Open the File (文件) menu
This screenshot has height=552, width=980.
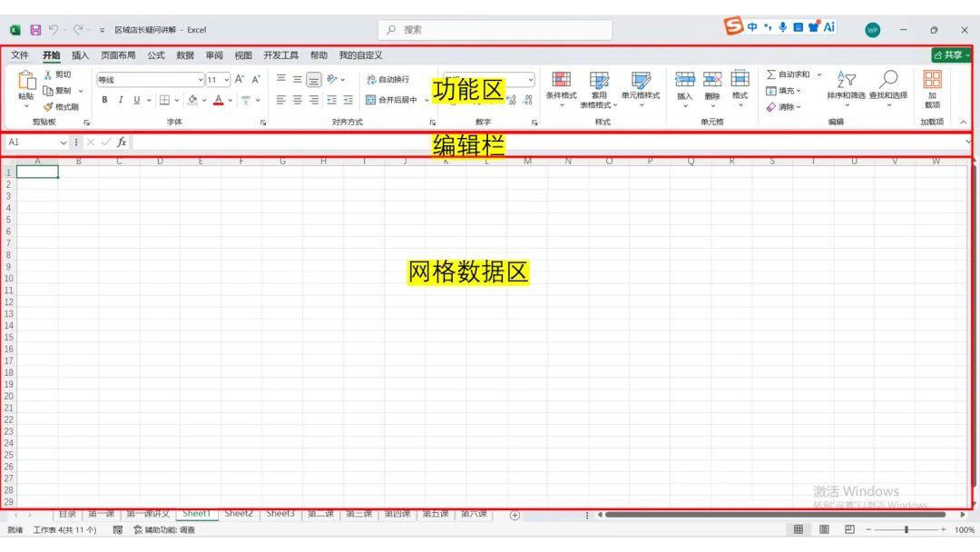coord(20,55)
